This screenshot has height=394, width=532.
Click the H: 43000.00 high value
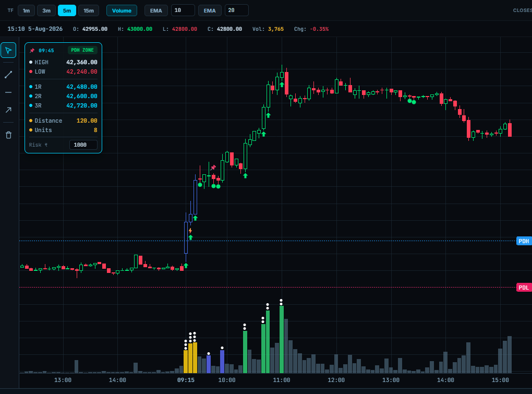pos(135,29)
